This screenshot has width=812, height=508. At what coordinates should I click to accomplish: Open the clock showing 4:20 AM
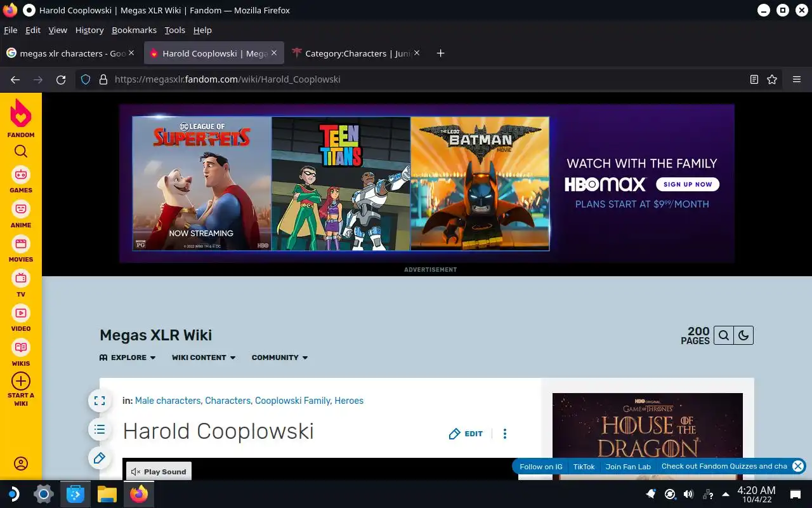[756, 494]
